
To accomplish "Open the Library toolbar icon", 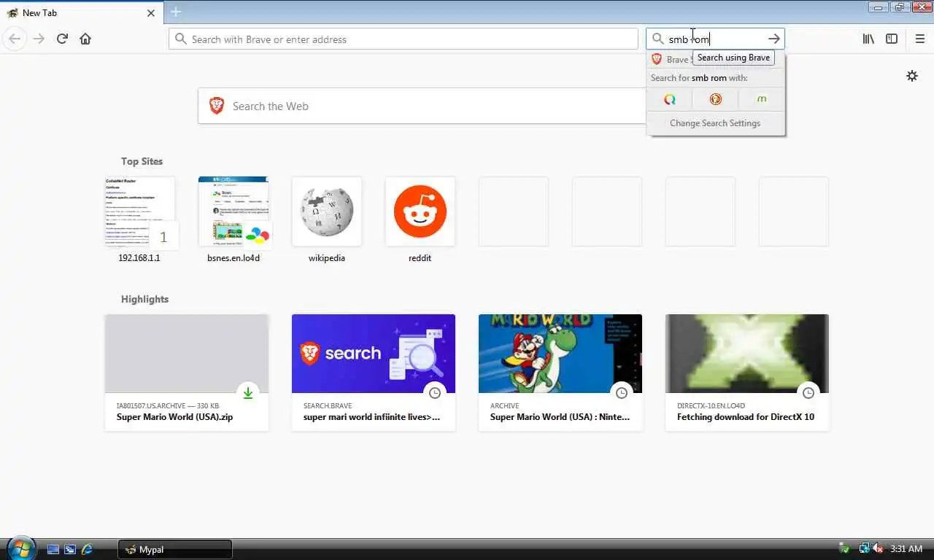I will pyautogui.click(x=868, y=39).
